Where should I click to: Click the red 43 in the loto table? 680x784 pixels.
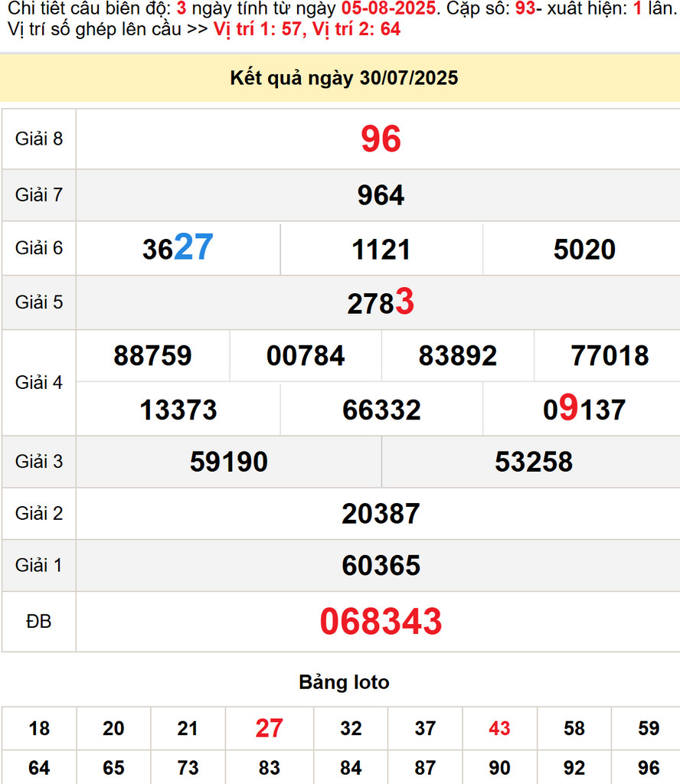click(x=499, y=728)
